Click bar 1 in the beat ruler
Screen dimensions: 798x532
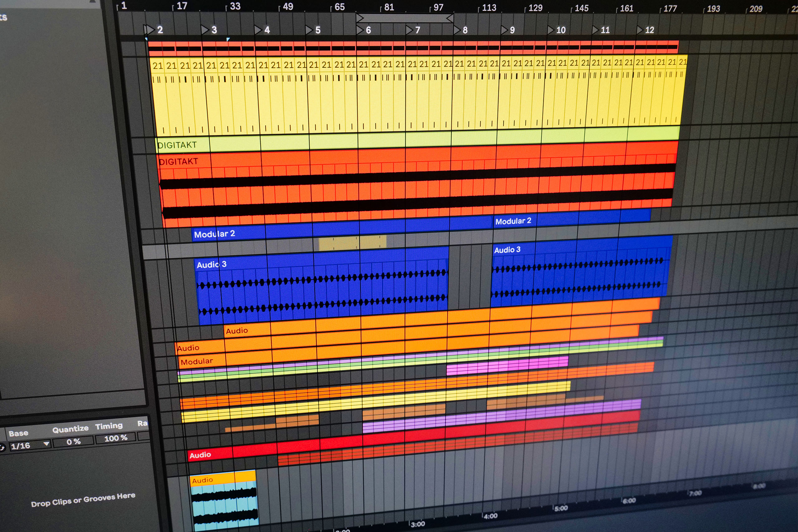tap(122, 5)
